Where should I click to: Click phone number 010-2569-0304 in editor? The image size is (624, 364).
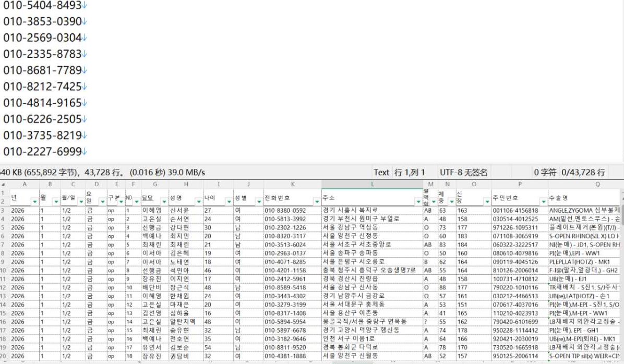click(x=43, y=38)
